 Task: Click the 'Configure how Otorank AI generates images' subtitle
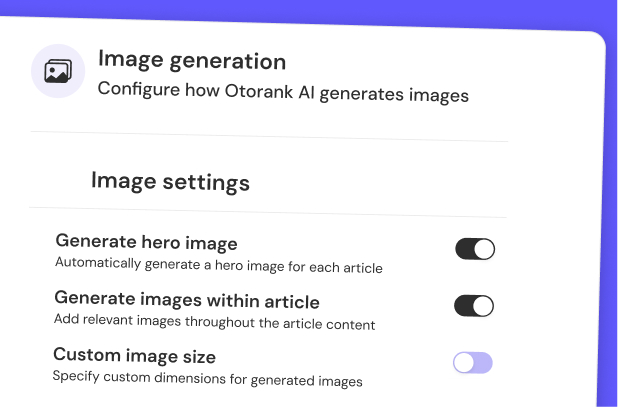click(283, 94)
